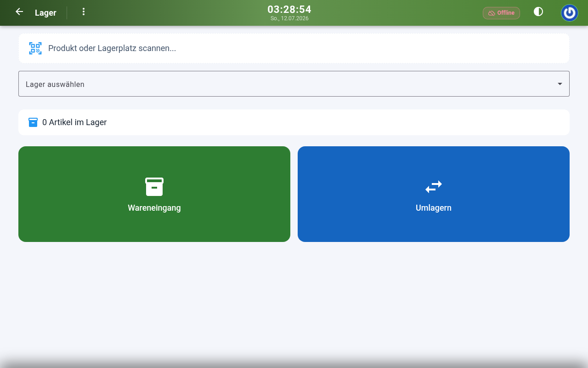Go back using the arrow icon
588x368 pixels.
19,11
